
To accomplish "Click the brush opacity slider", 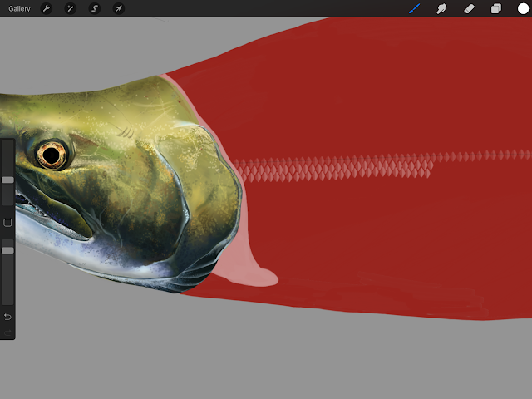I will coord(7,272).
